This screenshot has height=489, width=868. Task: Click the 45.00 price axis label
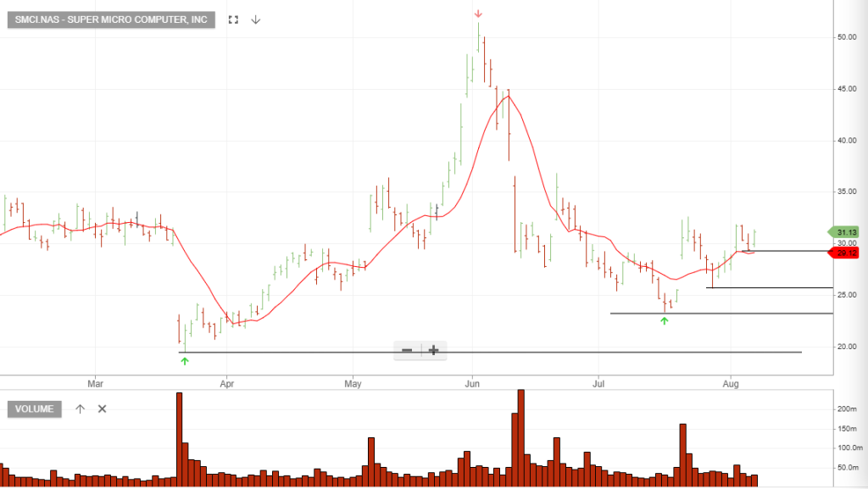coord(847,88)
